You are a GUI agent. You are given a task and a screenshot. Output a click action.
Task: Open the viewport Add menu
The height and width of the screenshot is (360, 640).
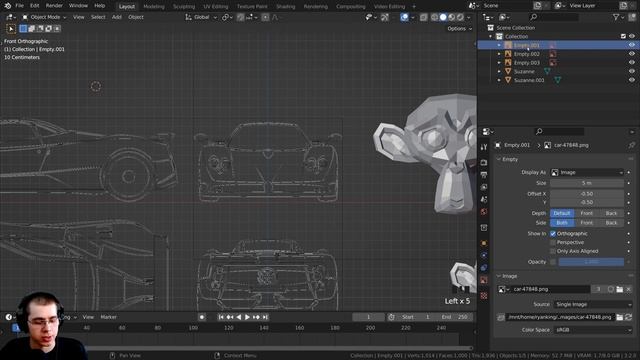117,17
